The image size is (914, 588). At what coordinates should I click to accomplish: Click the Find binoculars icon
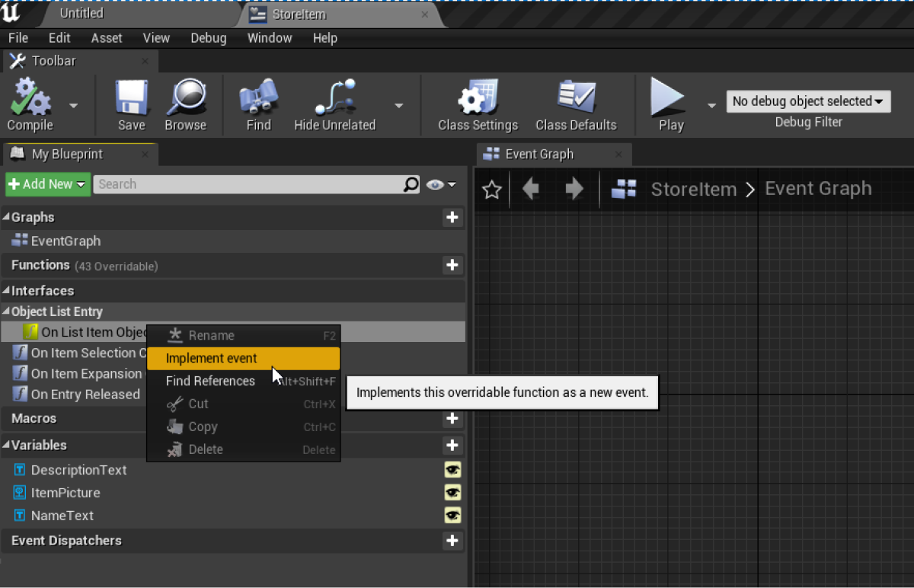(258, 99)
